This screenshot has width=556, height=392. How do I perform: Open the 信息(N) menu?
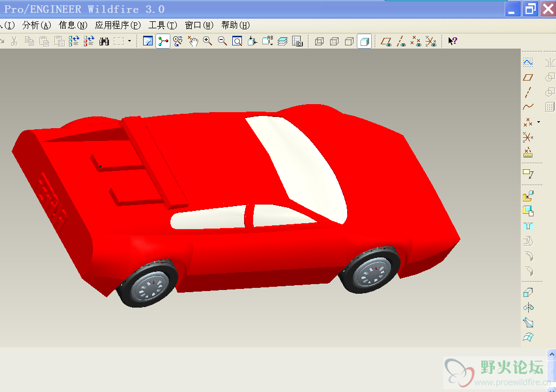tap(73, 25)
